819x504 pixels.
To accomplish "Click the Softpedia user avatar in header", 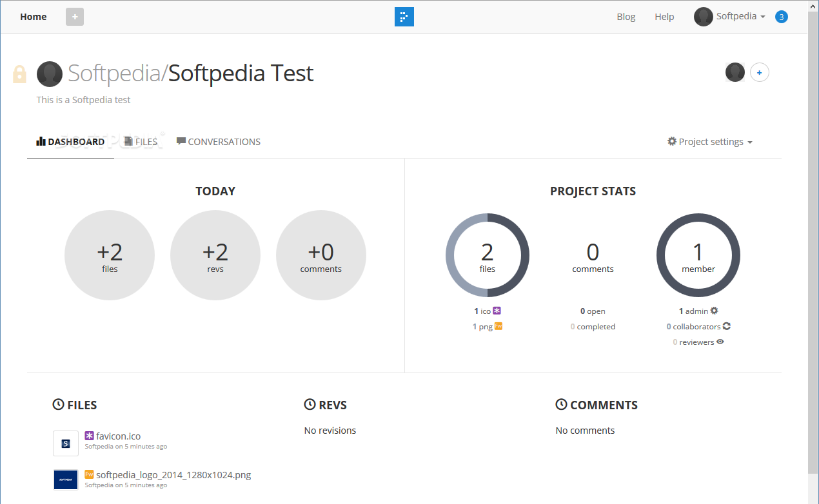I will click(x=703, y=17).
